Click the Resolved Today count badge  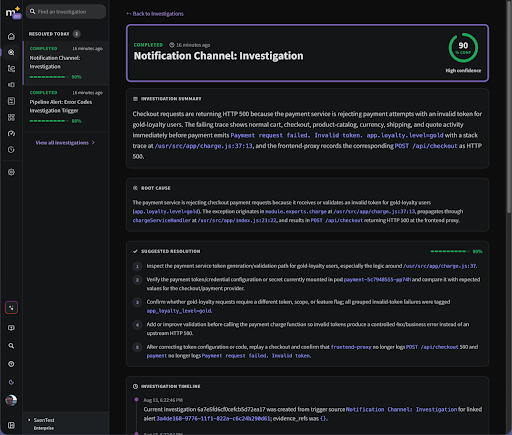pyautogui.click(x=76, y=34)
